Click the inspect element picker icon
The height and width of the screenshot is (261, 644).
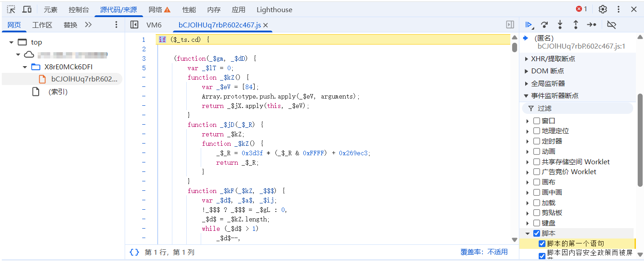click(x=11, y=9)
